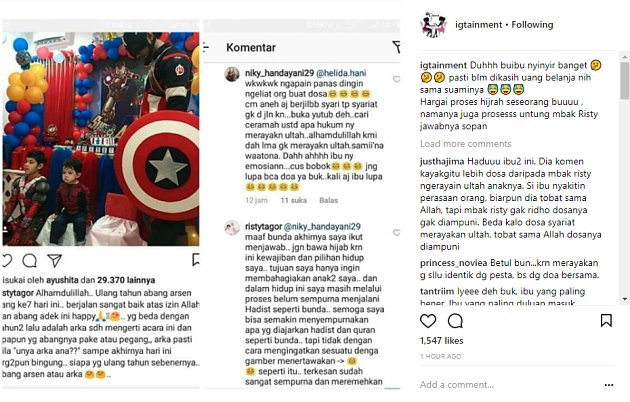Click the Following button next to igtainment
This screenshot has height=402, width=630.
click(532, 24)
